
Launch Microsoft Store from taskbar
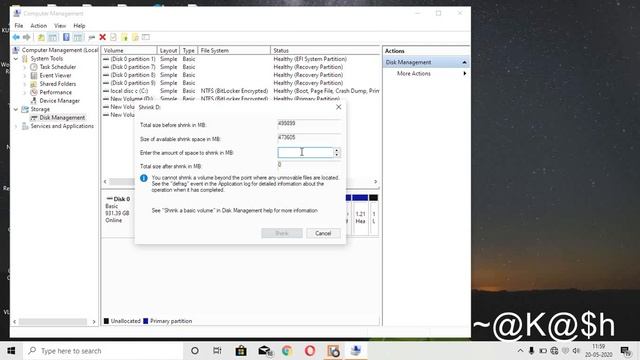[x=241, y=351]
